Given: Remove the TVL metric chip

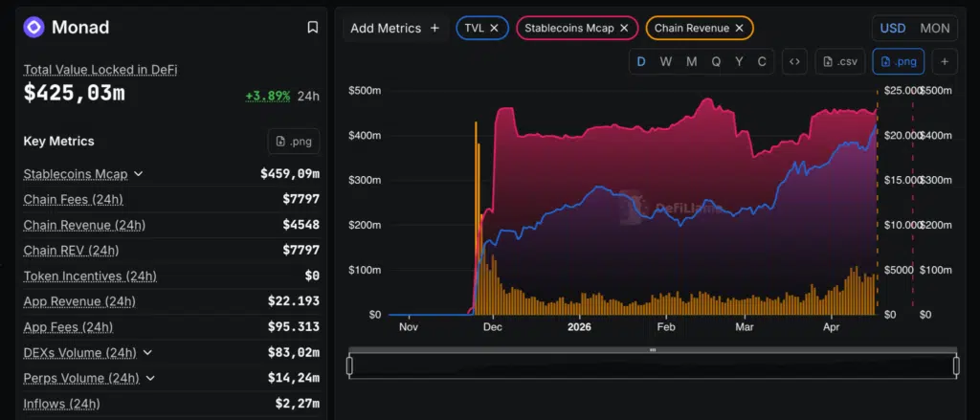Looking at the screenshot, I should [x=494, y=29].
